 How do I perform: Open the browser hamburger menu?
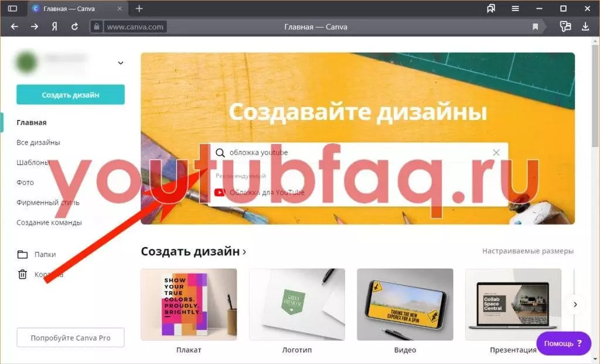click(x=515, y=8)
